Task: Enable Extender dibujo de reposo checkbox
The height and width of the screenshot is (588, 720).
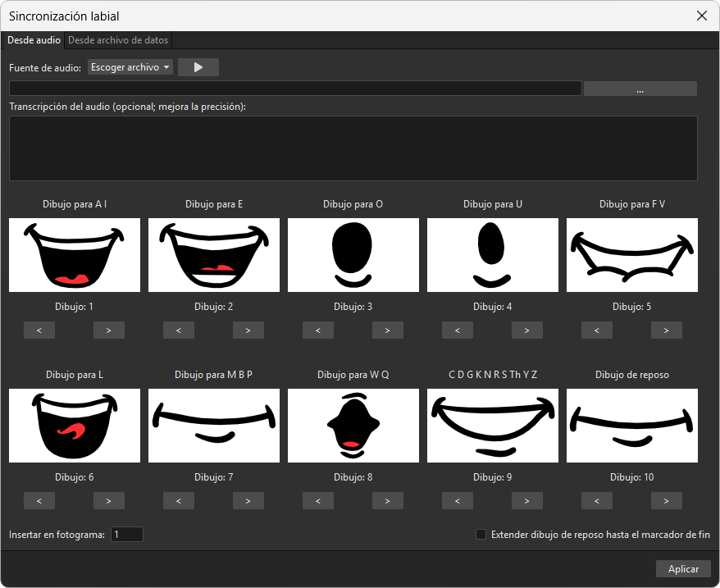Action: click(481, 534)
